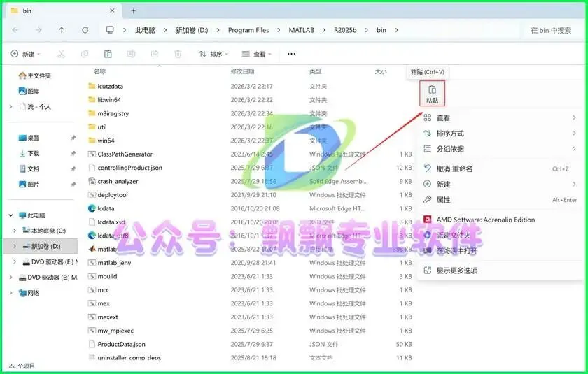The width and height of the screenshot is (588, 374).
Task: Open 文档 documents quick access
Action: click(x=29, y=169)
